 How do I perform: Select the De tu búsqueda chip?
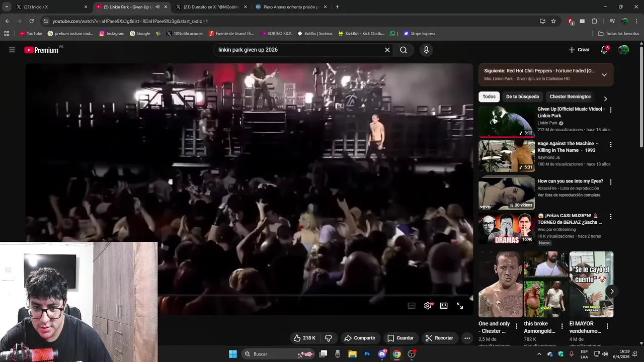coord(522,97)
